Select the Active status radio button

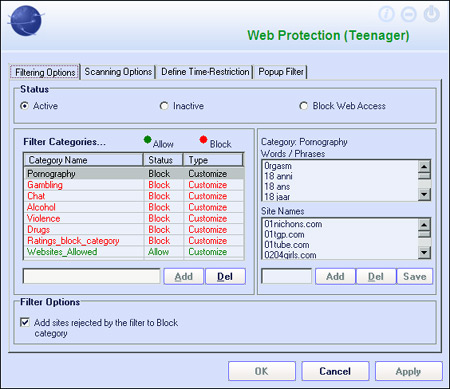(x=24, y=106)
